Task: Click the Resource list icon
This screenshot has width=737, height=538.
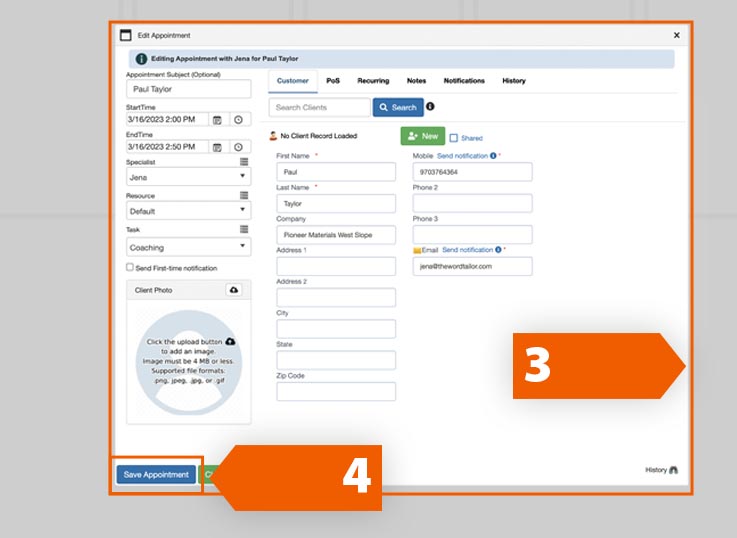Action: click(244, 196)
